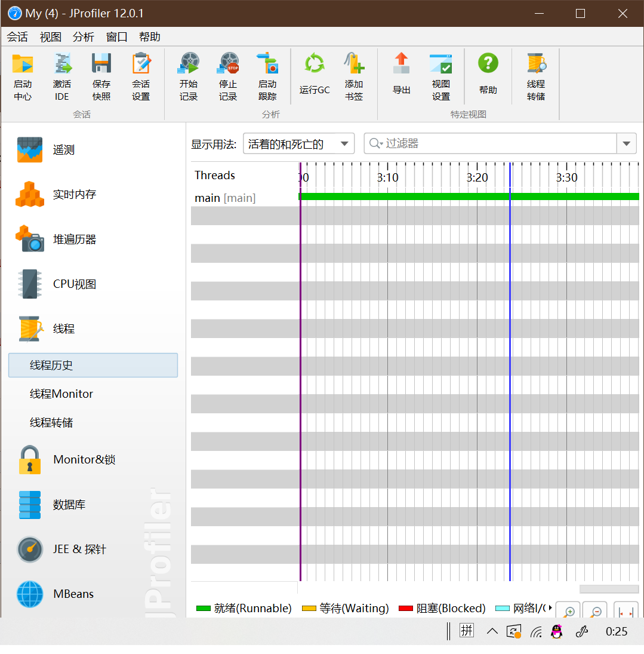Click the cyan 网络I/O legend swatch

(503, 608)
